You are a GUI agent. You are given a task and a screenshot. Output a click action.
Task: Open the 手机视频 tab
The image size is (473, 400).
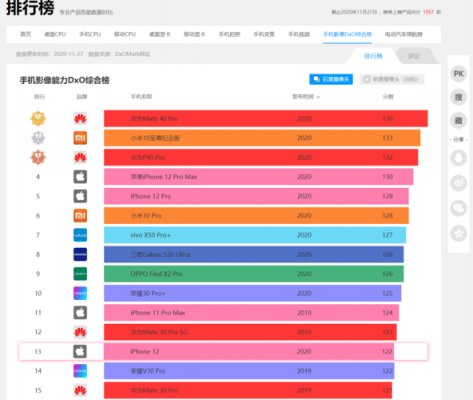pyautogui.click(x=299, y=34)
